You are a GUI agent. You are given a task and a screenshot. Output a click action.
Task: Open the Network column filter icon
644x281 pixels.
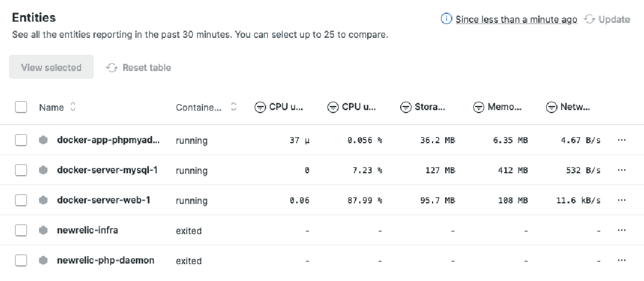click(x=551, y=108)
